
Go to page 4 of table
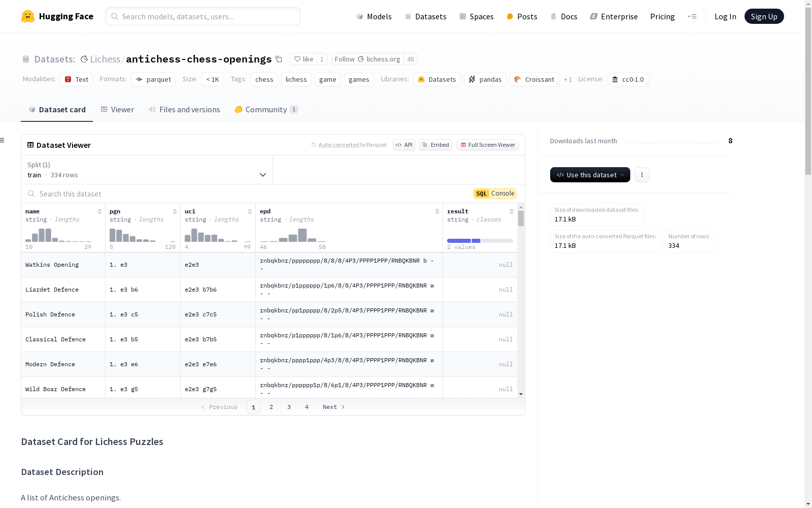click(307, 407)
